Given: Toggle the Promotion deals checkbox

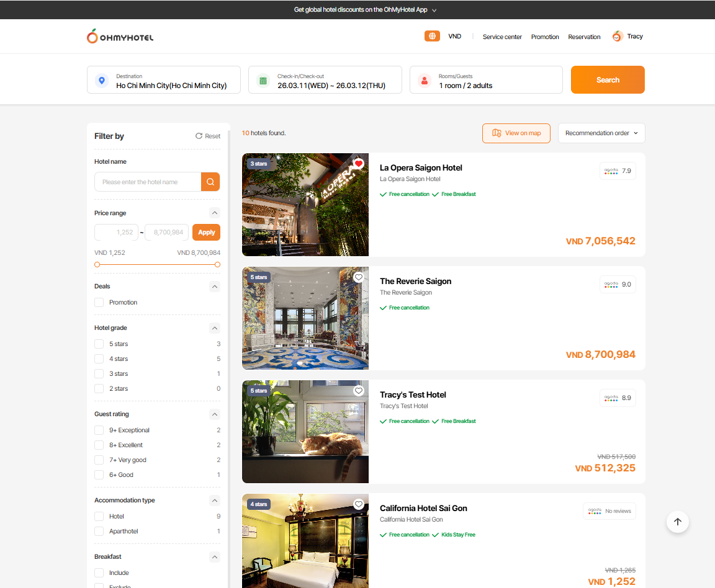Looking at the screenshot, I should (99, 303).
